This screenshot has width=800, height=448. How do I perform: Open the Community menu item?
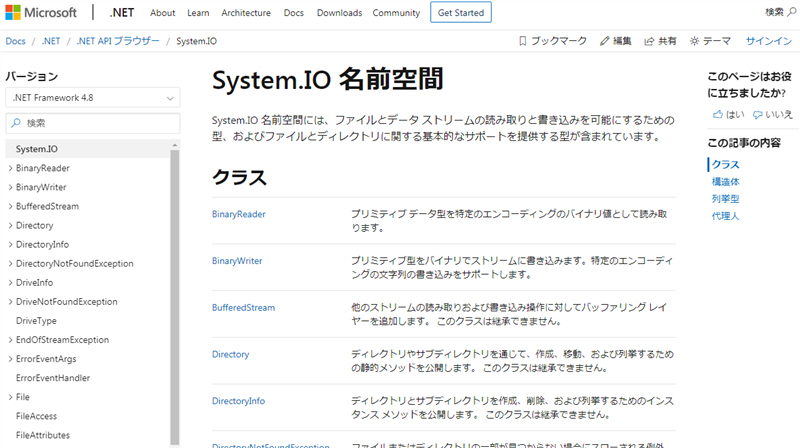click(396, 13)
